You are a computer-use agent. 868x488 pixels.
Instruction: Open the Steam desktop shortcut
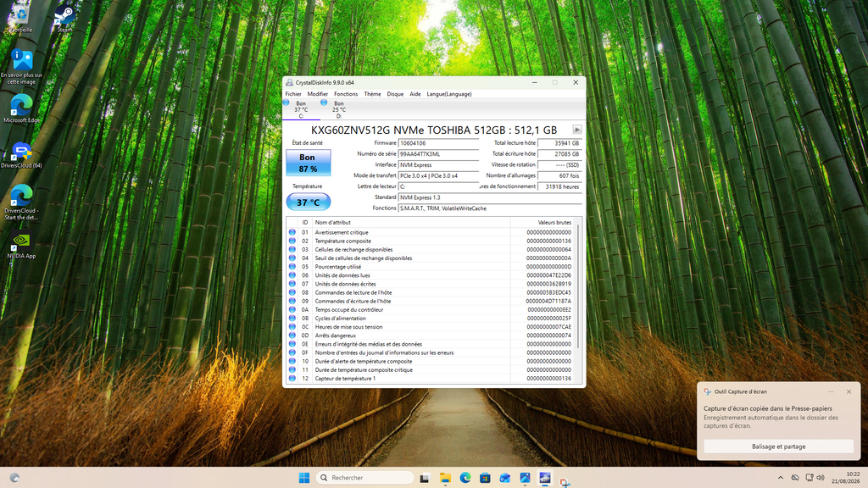[64, 19]
